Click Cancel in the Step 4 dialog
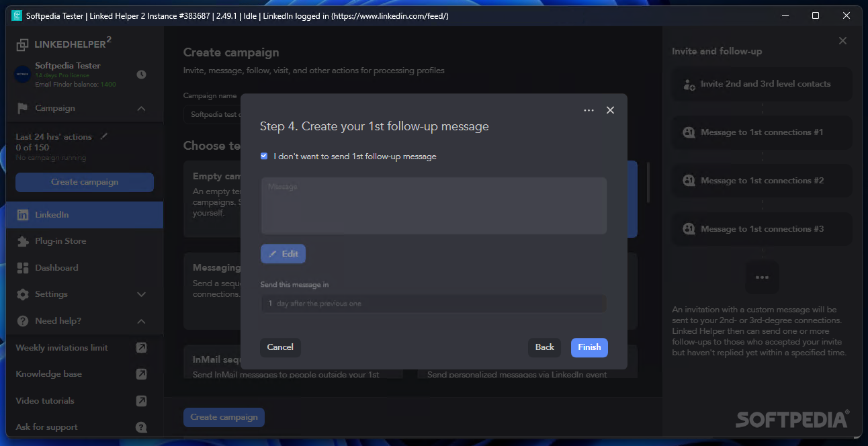This screenshot has height=446, width=868. click(280, 347)
